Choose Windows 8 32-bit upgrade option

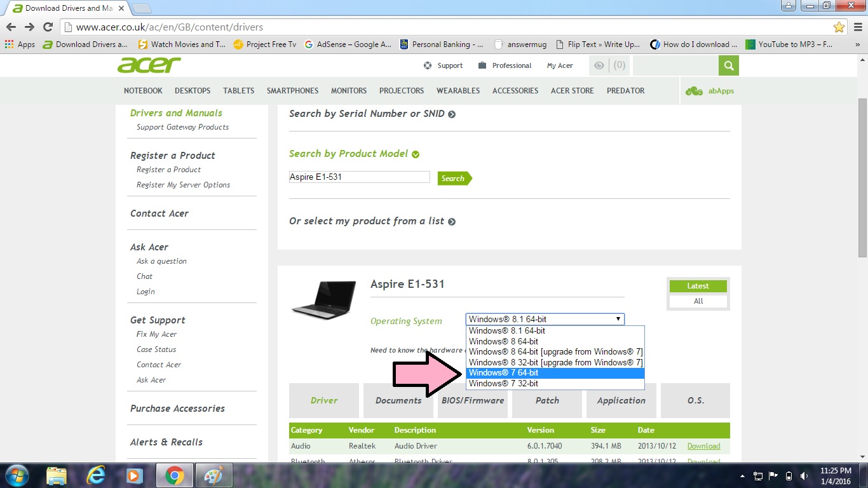tap(555, 362)
